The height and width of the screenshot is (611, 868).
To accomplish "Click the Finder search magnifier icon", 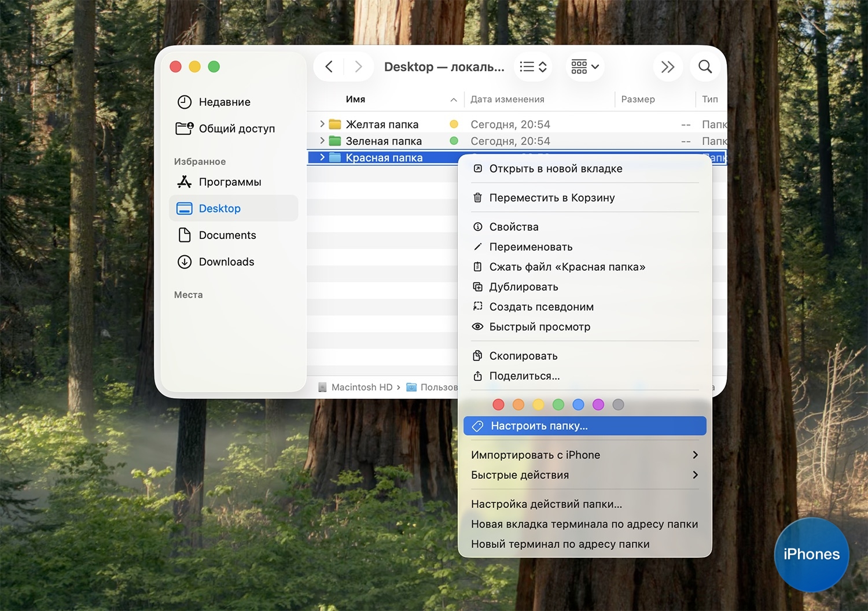I will (x=705, y=67).
